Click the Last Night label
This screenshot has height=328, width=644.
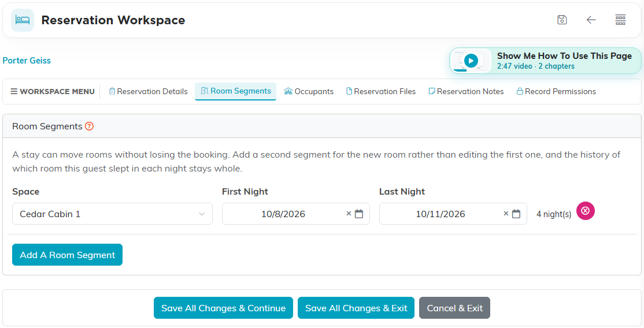402,192
